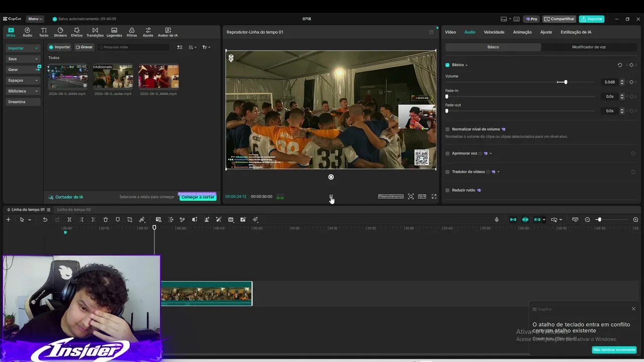Image resolution: width=644 pixels, height=362 pixels.
Task: Open the Dreamina sidebar item
Action: point(23,102)
